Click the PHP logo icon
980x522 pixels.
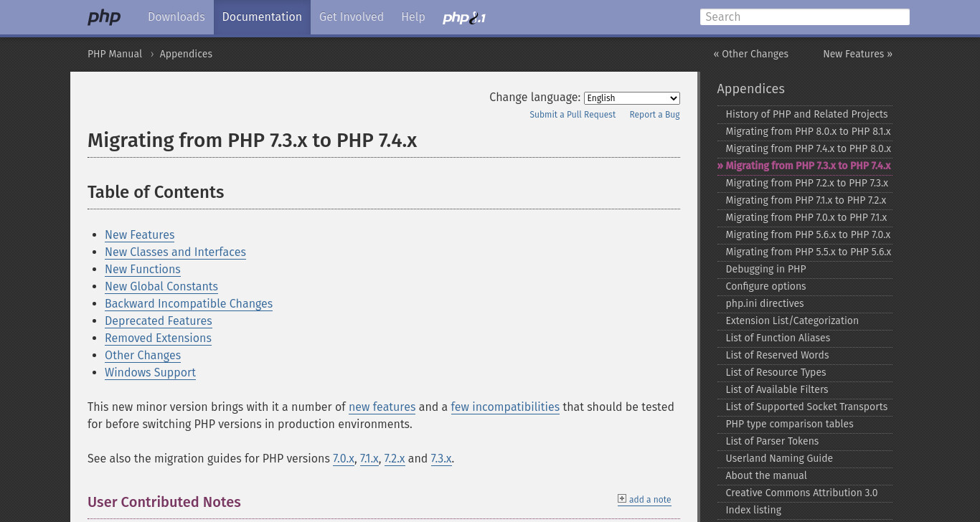104,17
